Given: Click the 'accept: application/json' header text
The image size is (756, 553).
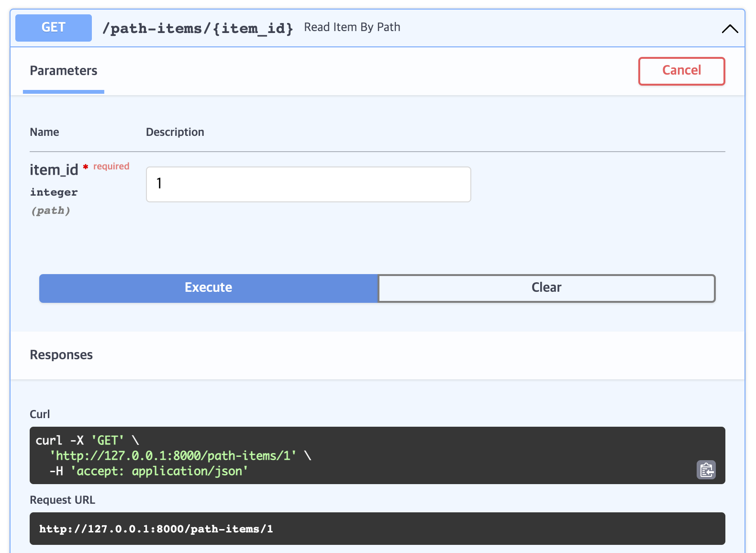Looking at the screenshot, I should 159,471.
